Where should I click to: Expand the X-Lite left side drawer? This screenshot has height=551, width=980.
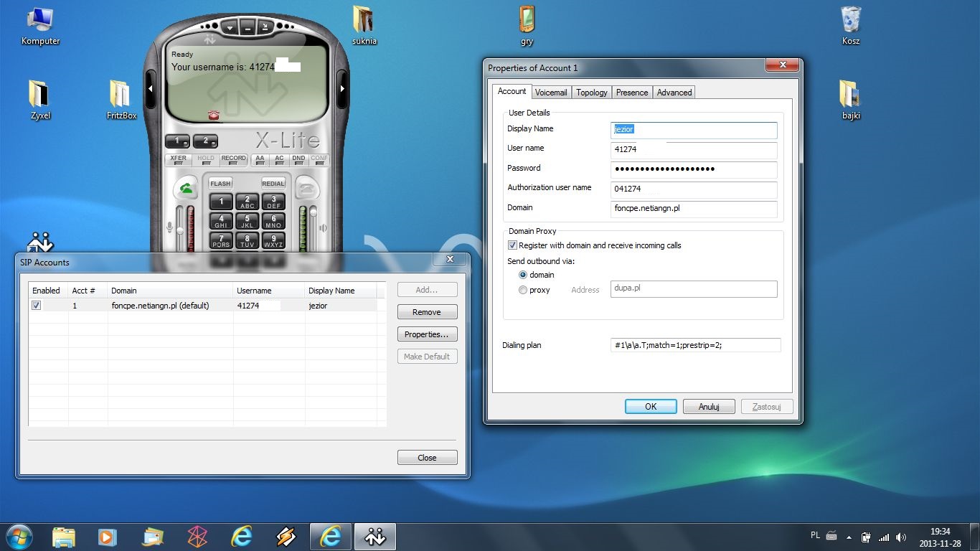pos(151,88)
